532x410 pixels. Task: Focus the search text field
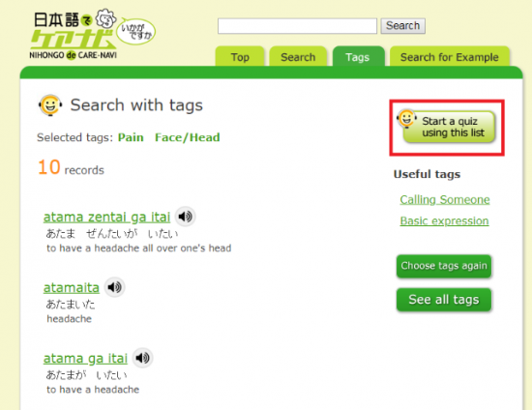pos(297,26)
